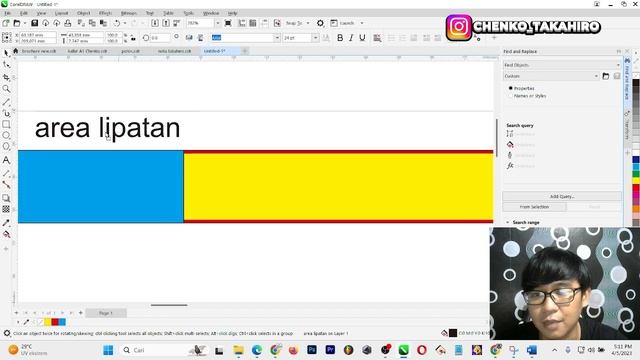This screenshot has width=640, height=360.
Task: Click the Export icon in toolbar
Action: coord(166,23)
